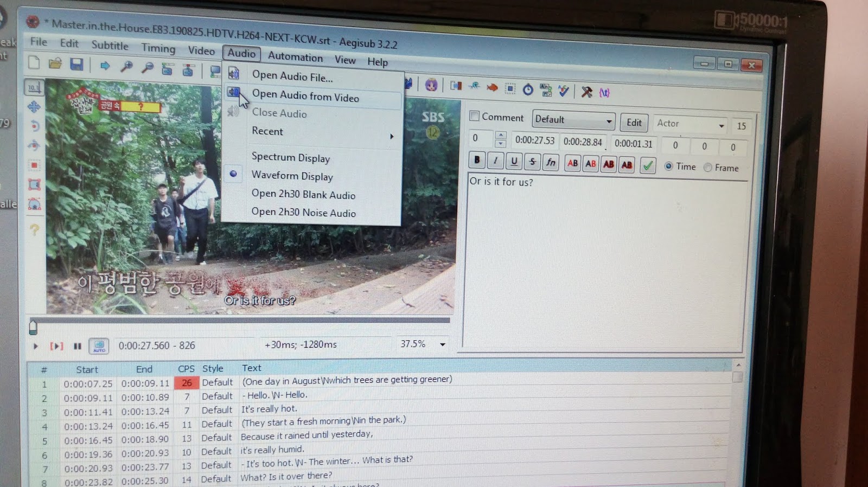The width and height of the screenshot is (868, 487).
Task: Click the Edit style button
Action: click(634, 123)
